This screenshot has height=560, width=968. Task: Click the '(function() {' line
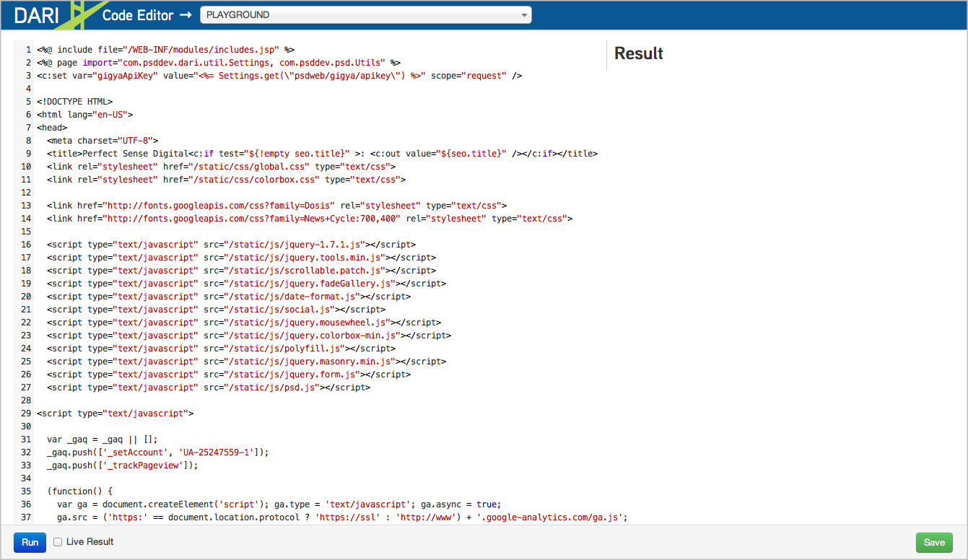pyautogui.click(x=80, y=491)
